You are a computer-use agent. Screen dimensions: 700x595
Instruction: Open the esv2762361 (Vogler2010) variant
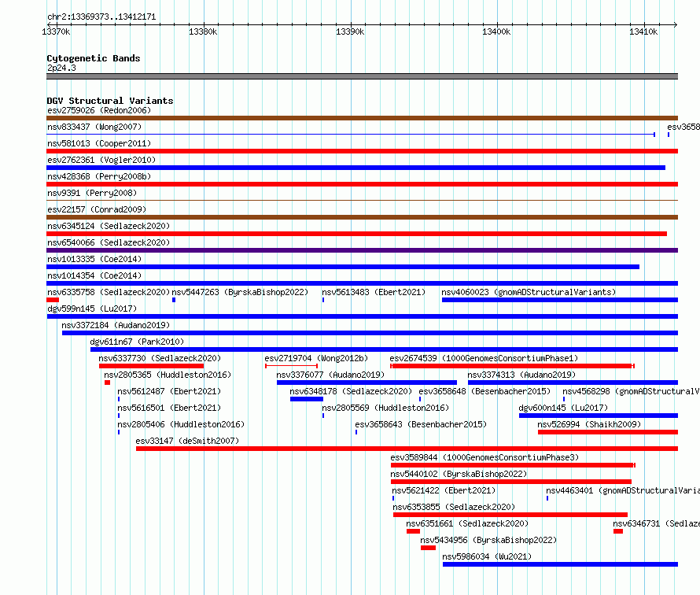coord(101,160)
